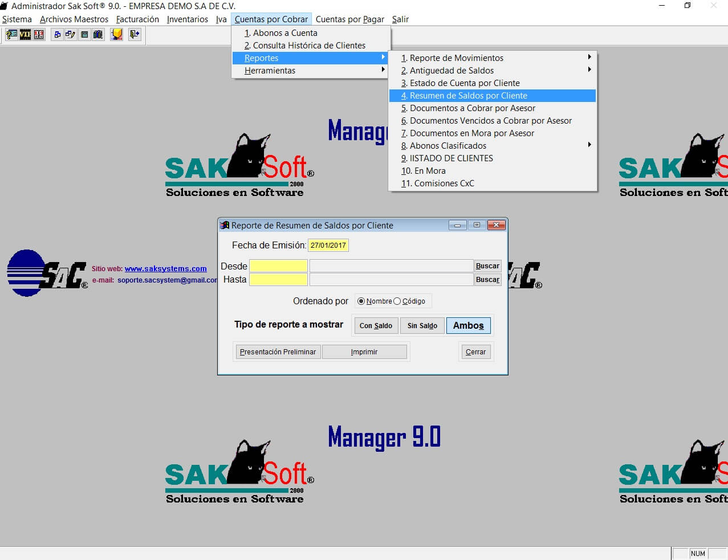Open the Inventarios menu
Screen dimensions: 728x560
pyautogui.click(x=188, y=19)
